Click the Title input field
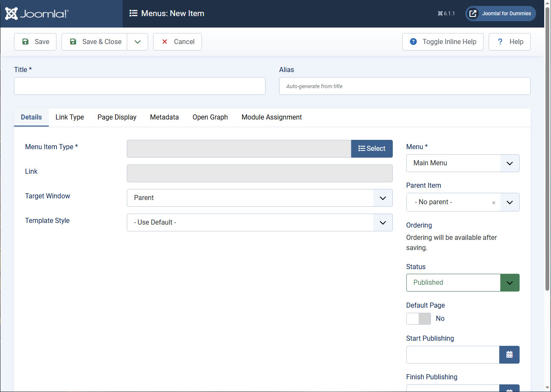The image size is (551, 392). [x=140, y=86]
